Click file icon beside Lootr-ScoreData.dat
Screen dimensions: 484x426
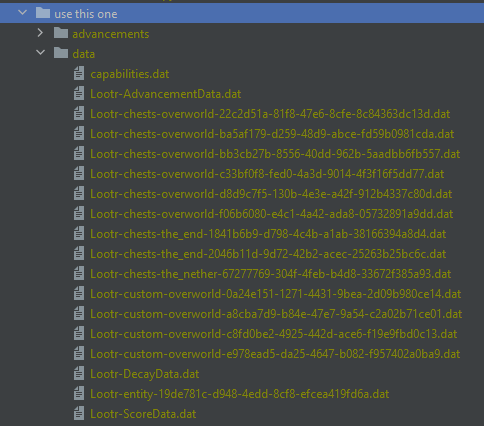[x=79, y=413]
